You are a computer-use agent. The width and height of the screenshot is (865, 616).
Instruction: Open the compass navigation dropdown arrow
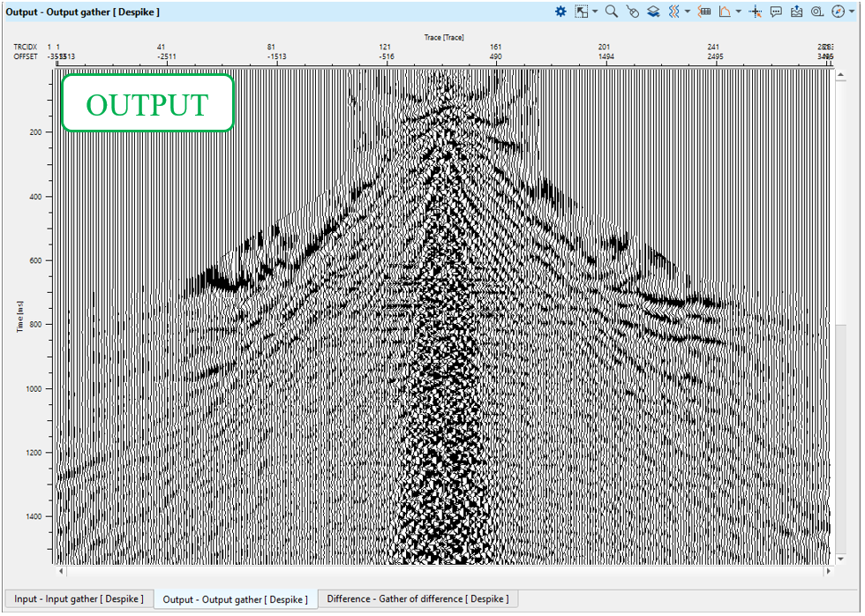point(852,12)
